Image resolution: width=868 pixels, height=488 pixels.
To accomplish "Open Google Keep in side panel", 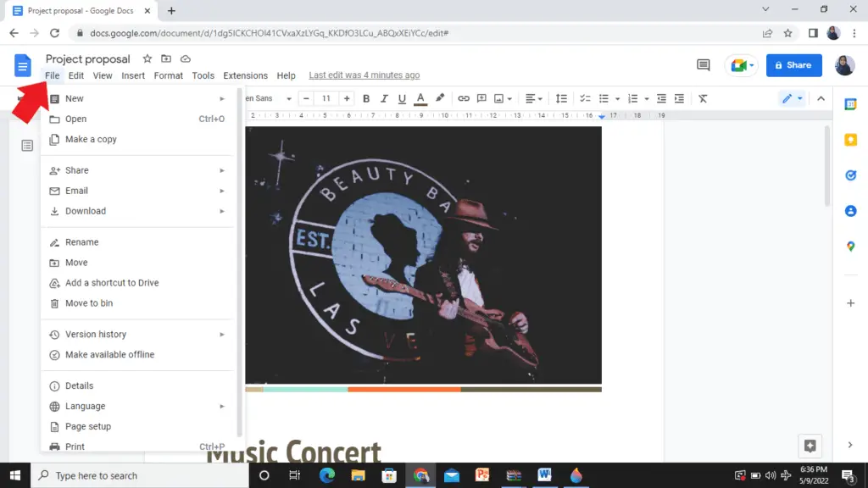I will 851,140.
